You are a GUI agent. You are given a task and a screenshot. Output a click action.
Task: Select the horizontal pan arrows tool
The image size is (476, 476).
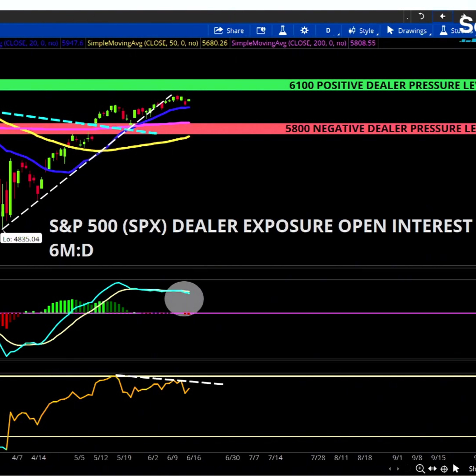432,469
